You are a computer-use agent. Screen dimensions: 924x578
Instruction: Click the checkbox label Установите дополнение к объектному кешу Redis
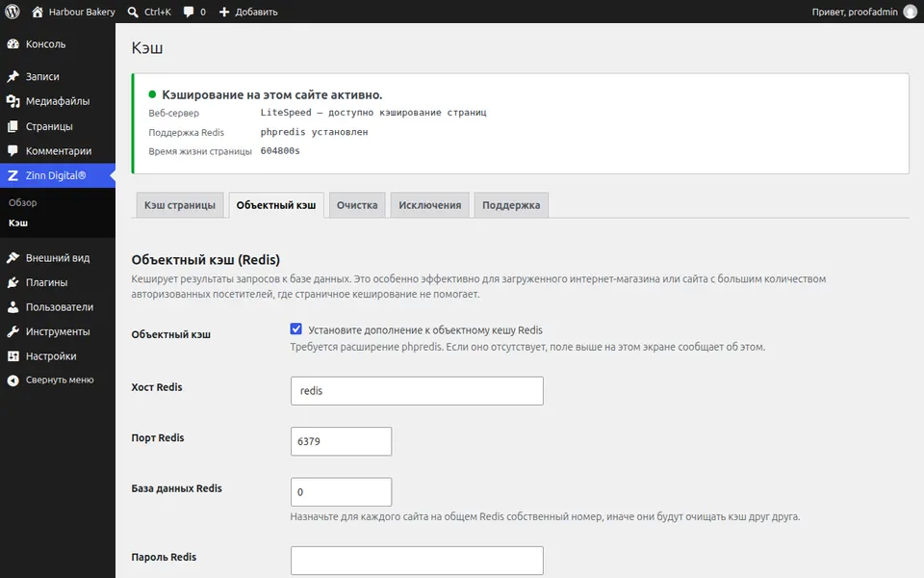pyautogui.click(x=425, y=330)
